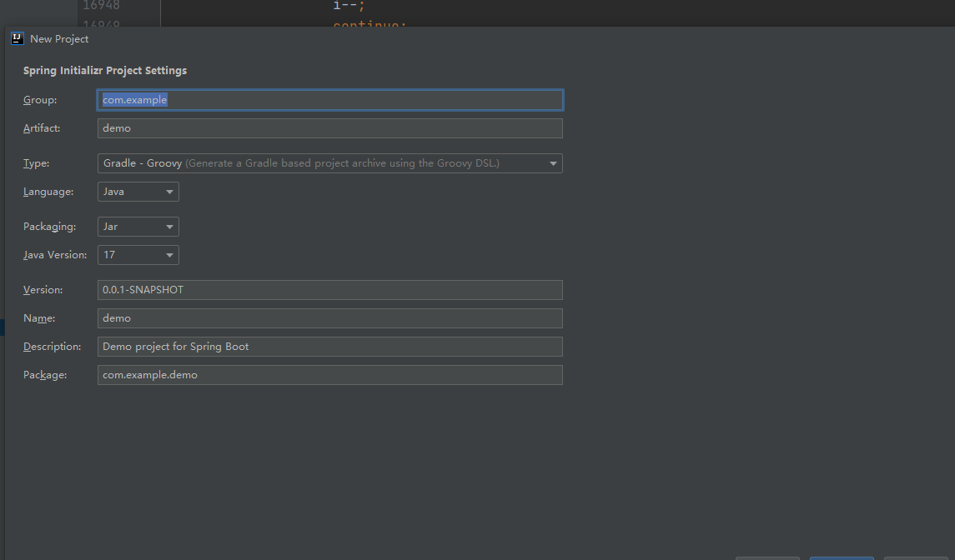Click the "Java Version:" label
955x560 pixels.
55,255
